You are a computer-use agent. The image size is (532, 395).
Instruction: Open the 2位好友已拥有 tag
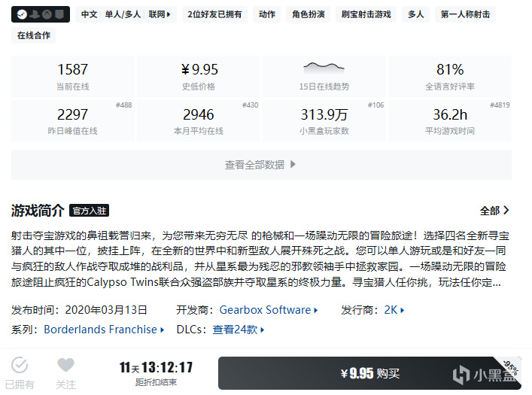[214, 14]
